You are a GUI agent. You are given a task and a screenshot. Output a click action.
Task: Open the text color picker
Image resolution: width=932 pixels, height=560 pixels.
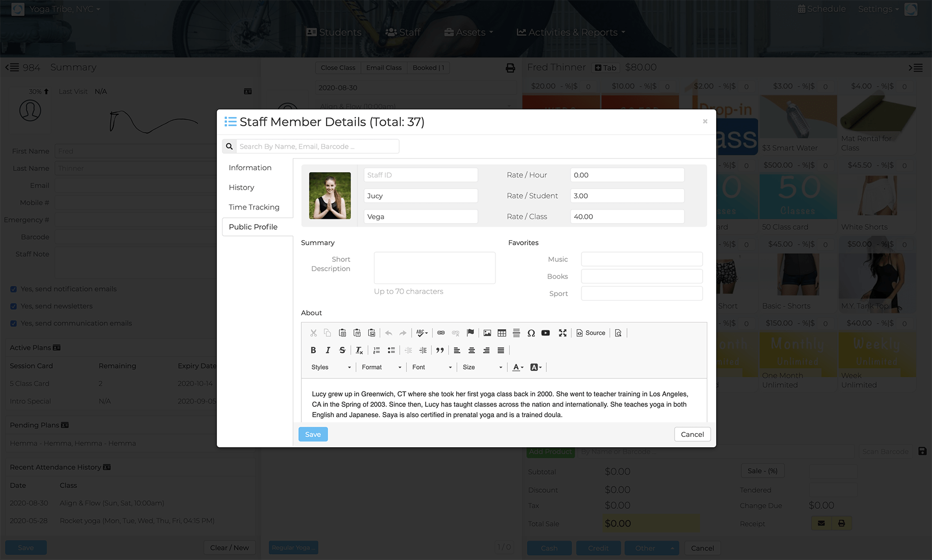click(518, 367)
